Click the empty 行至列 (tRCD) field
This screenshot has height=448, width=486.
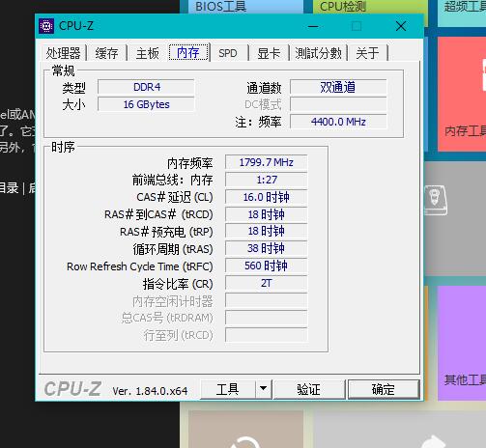coord(267,335)
